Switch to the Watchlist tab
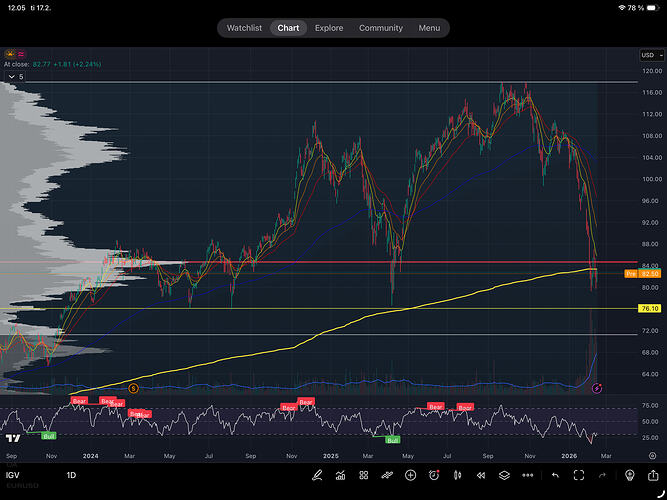Viewport: 667px width, 500px height. [244, 28]
